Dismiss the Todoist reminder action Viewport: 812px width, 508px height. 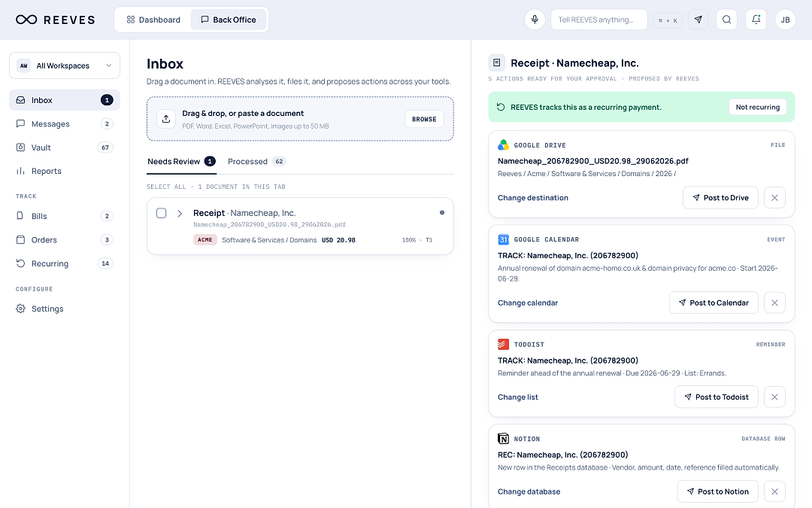point(774,397)
